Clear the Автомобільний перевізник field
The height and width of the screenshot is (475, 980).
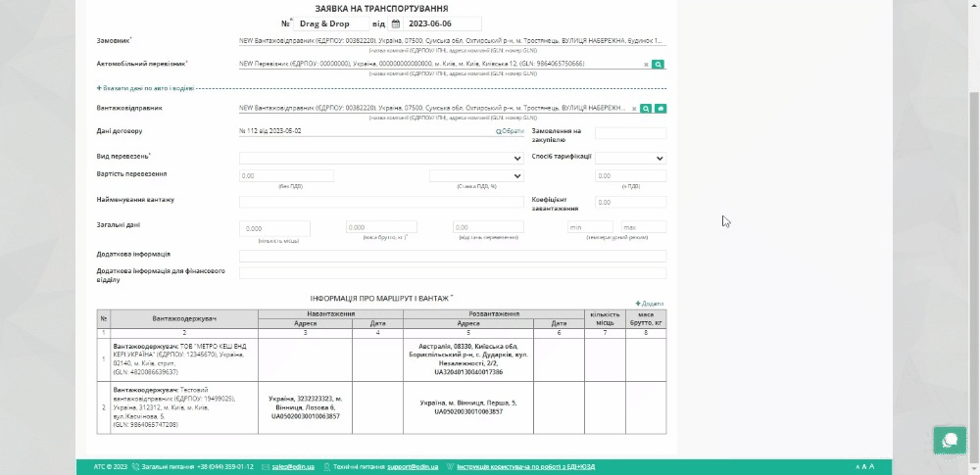click(646, 64)
